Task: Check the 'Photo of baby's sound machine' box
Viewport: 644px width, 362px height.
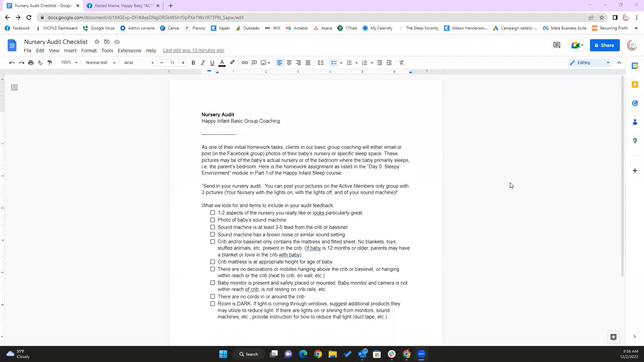Action: [x=213, y=220]
